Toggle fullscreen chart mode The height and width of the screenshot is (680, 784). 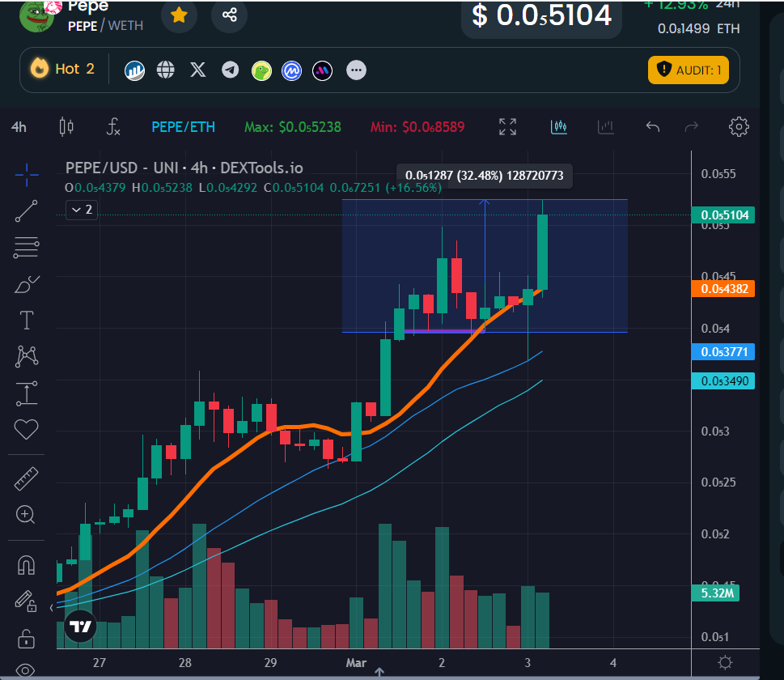[507, 126]
